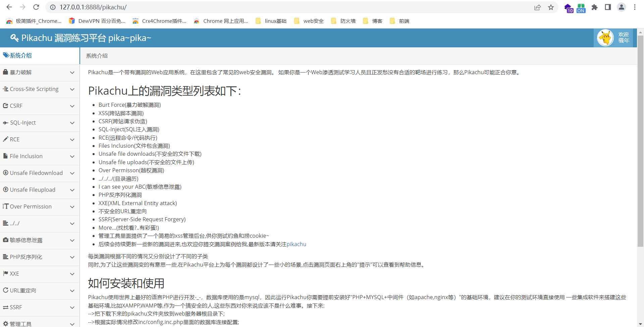Open the Crx4Chrome插件 bookmark
The image size is (644, 327).
click(x=159, y=21)
